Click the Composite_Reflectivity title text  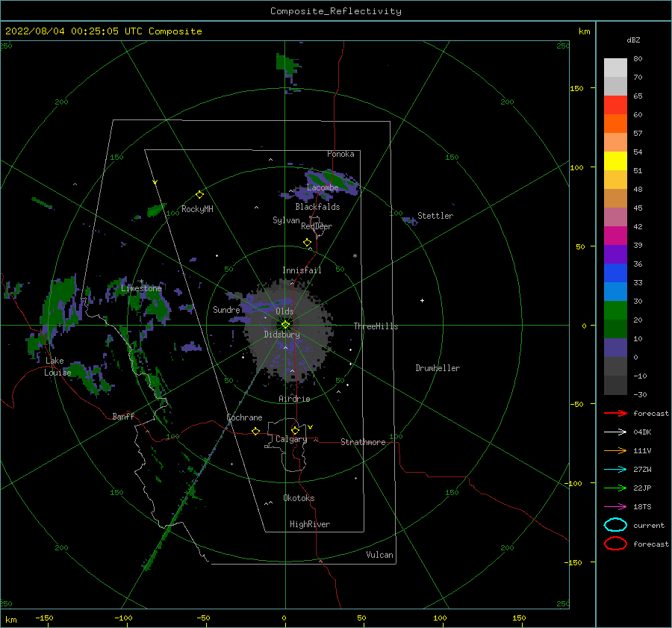[x=335, y=11]
